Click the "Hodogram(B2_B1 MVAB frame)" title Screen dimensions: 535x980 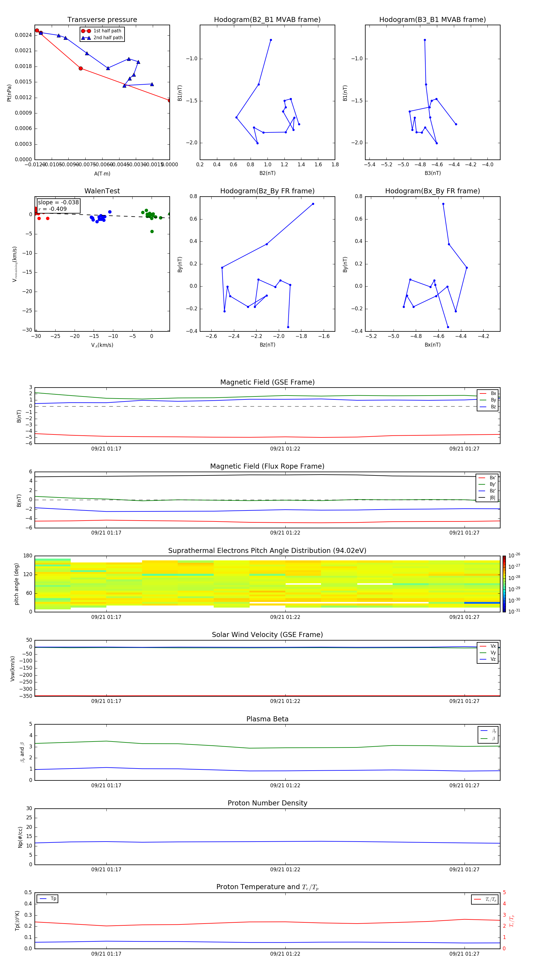click(267, 20)
